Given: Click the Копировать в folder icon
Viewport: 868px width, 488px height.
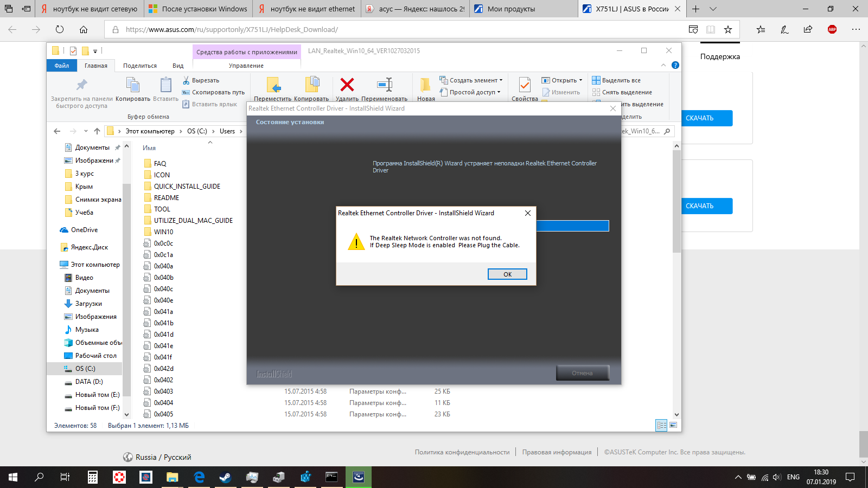Looking at the screenshot, I should [312, 85].
